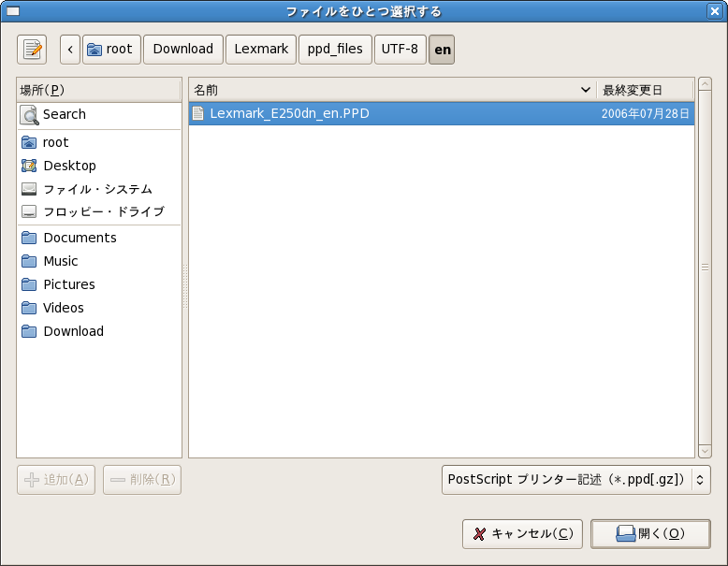Close the ファイルをひとつ選択する dialog

tap(715, 10)
